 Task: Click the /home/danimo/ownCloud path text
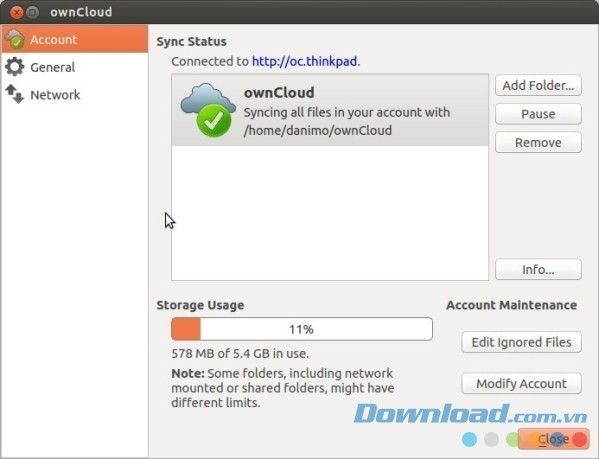pos(318,130)
